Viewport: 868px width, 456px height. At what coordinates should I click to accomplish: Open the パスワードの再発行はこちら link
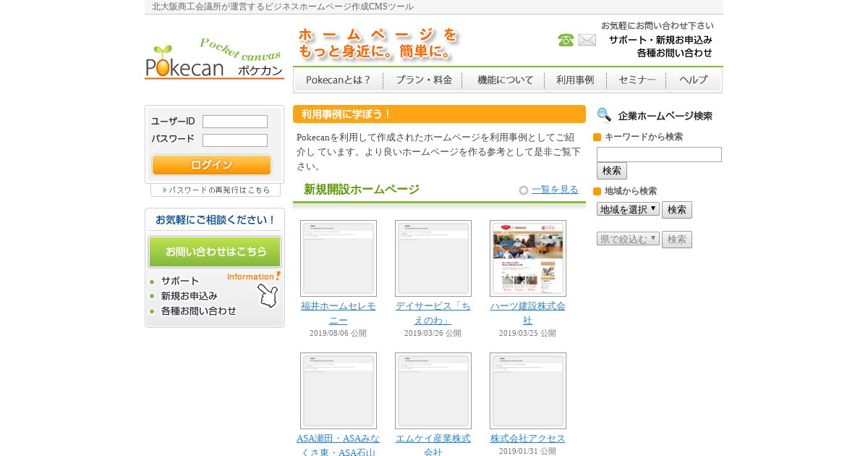click(216, 190)
